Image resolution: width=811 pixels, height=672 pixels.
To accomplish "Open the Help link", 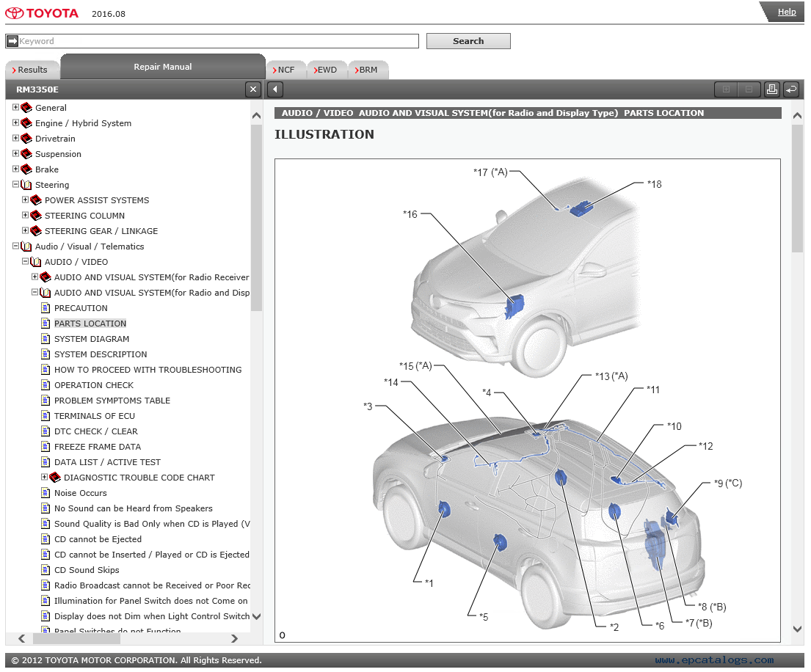I will 787,12.
